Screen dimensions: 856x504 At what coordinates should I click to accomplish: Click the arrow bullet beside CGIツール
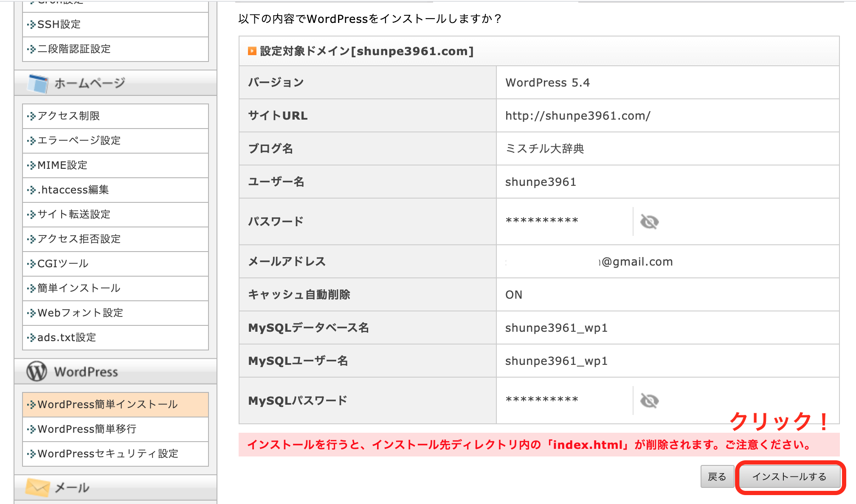tap(31, 264)
